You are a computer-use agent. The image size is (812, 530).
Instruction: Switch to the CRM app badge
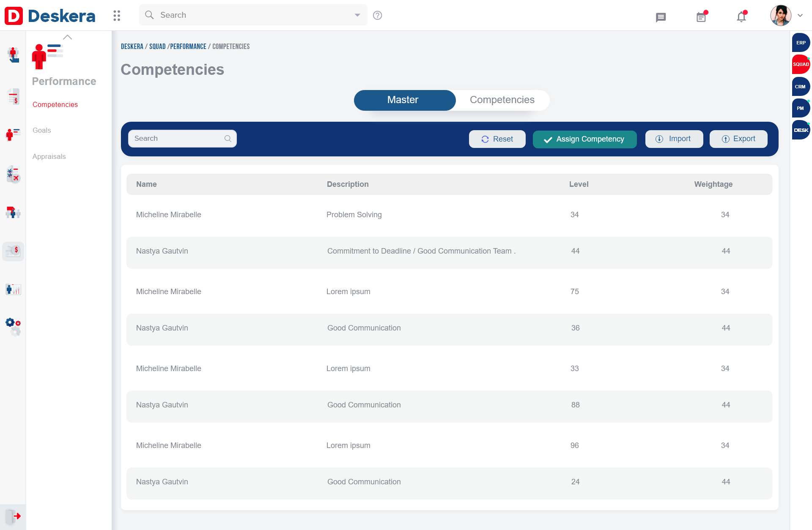[800, 87]
